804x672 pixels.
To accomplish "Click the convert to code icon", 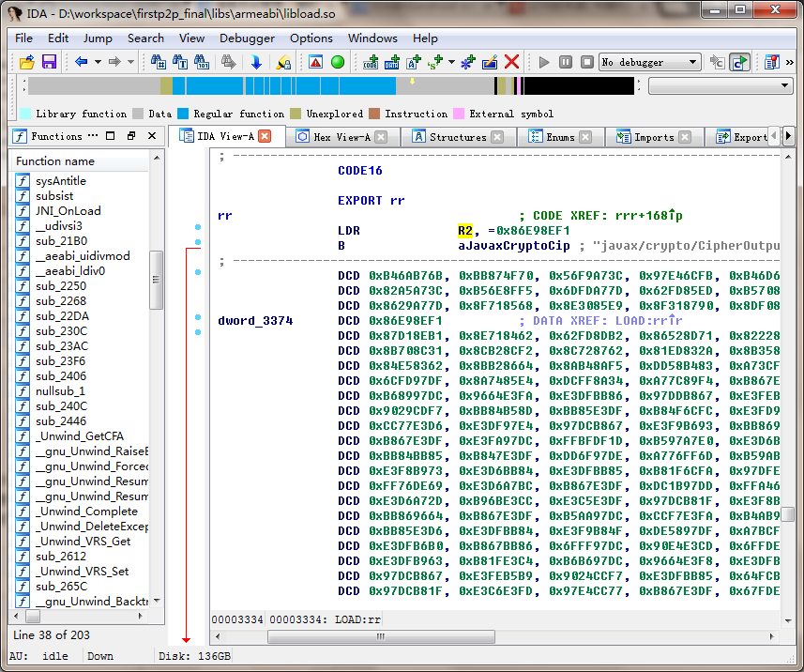I will click(371, 62).
